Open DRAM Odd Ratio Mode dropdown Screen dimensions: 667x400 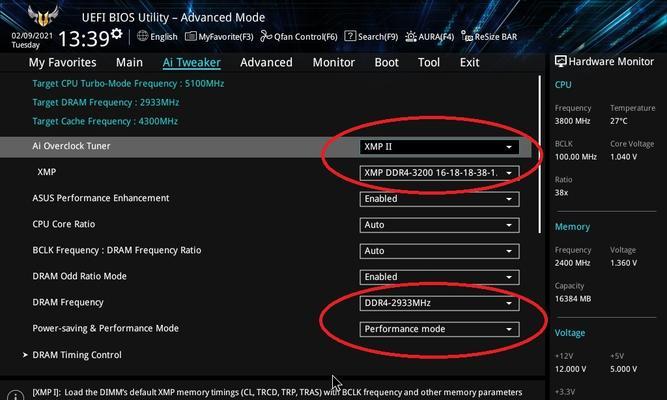click(439, 277)
